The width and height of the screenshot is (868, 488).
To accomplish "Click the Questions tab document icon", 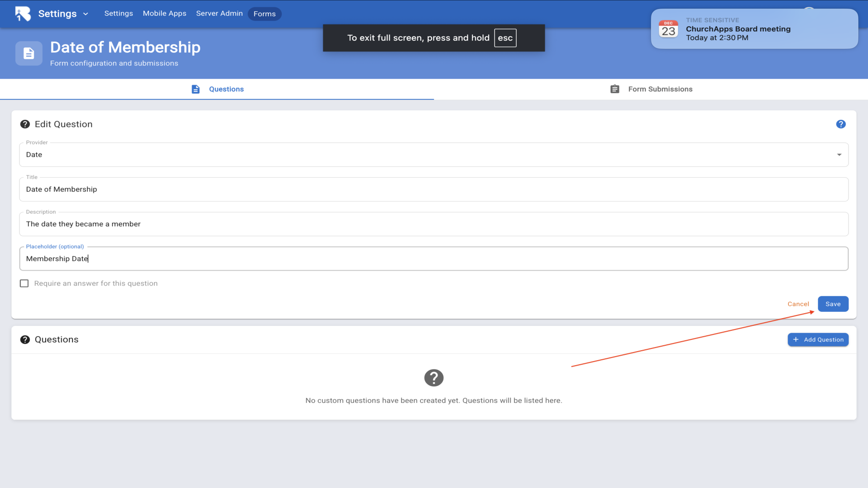I will tap(195, 89).
